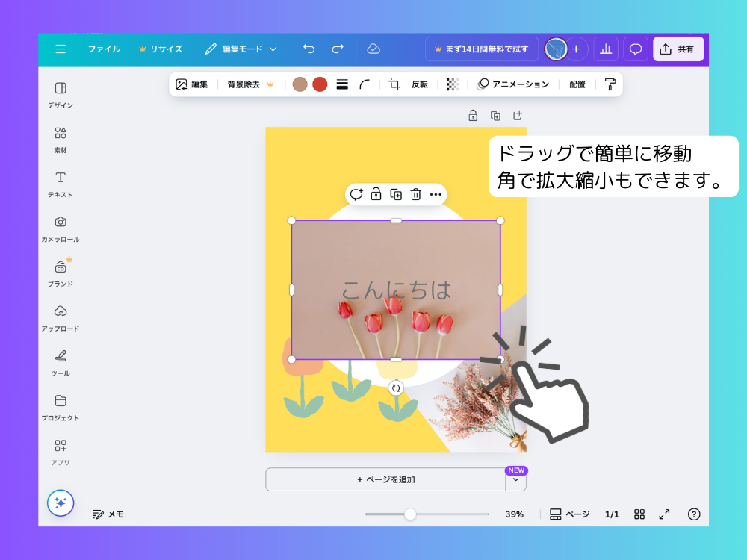Open the transparency checkerboard icon

tap(453, 84)
